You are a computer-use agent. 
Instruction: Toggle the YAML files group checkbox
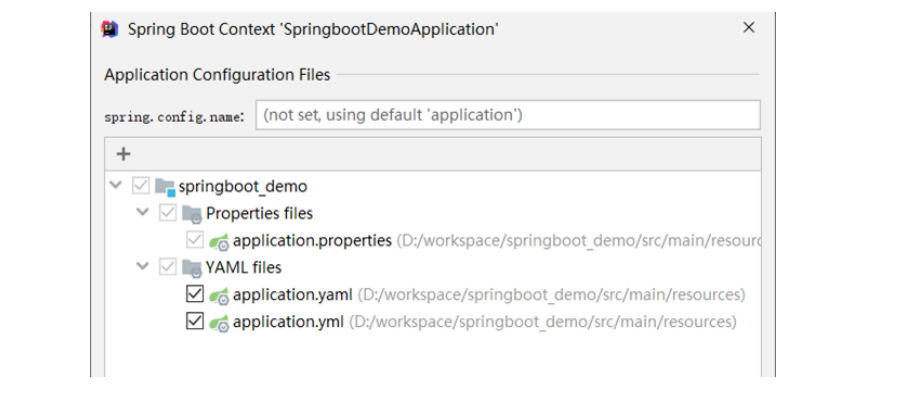click(168, 268)
